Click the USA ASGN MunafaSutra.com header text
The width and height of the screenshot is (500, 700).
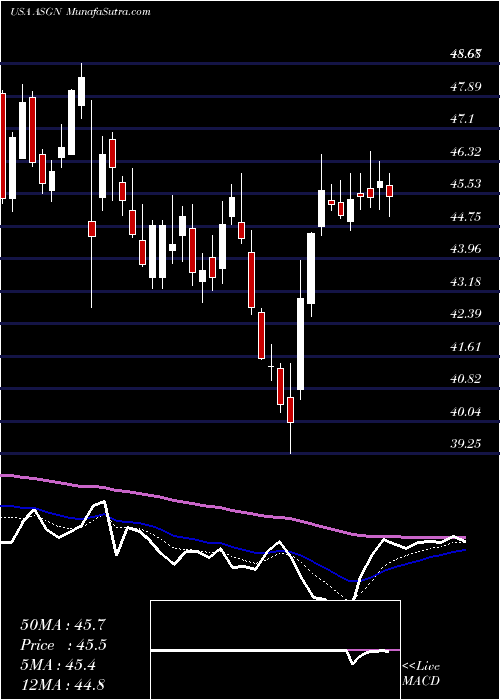80,12
